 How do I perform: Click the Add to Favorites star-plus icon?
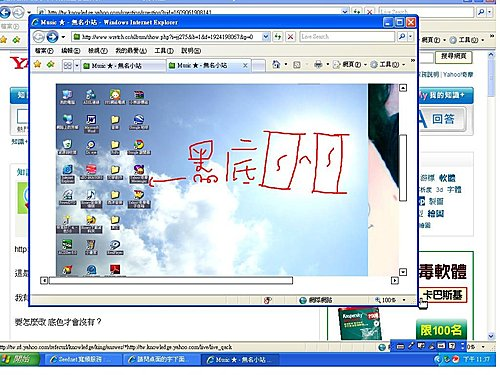(51, 64)
